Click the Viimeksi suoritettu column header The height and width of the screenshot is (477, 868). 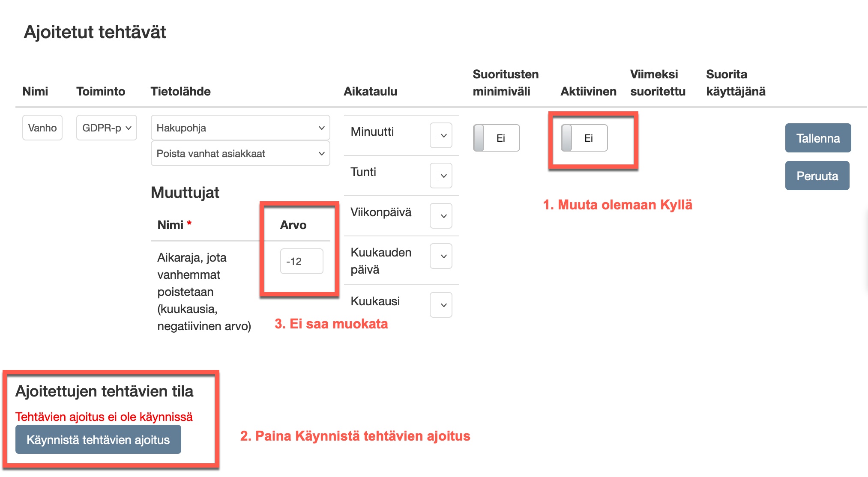coord(657,83)
